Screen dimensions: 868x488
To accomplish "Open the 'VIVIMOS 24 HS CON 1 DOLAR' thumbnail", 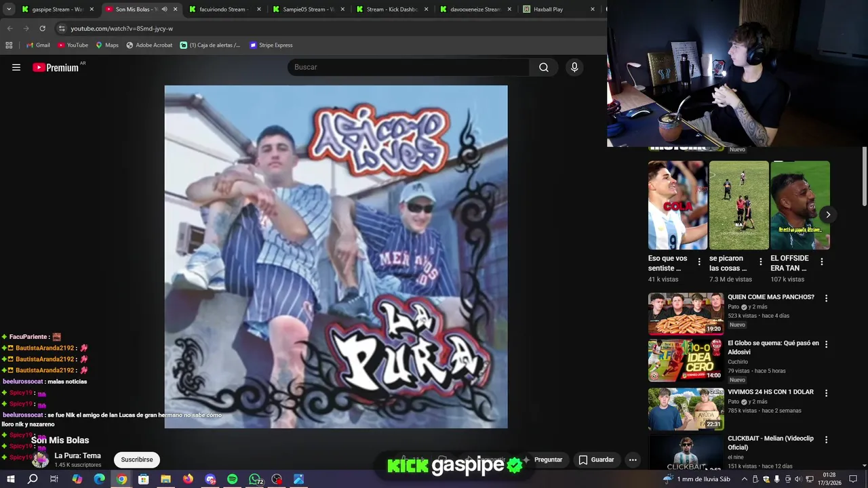I will click(x=686, y=409).
